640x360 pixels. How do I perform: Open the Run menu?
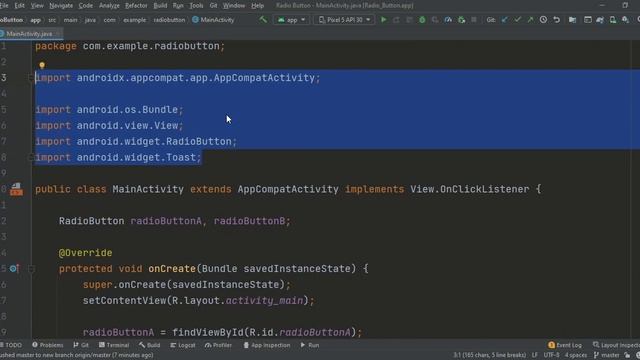click(178, 6)
